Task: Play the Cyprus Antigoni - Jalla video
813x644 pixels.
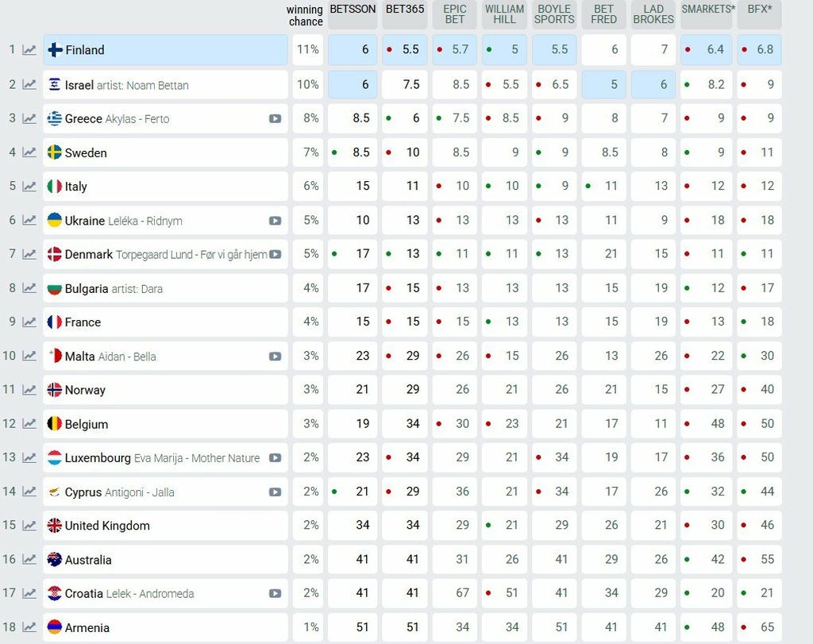Action: pos(275,492)
